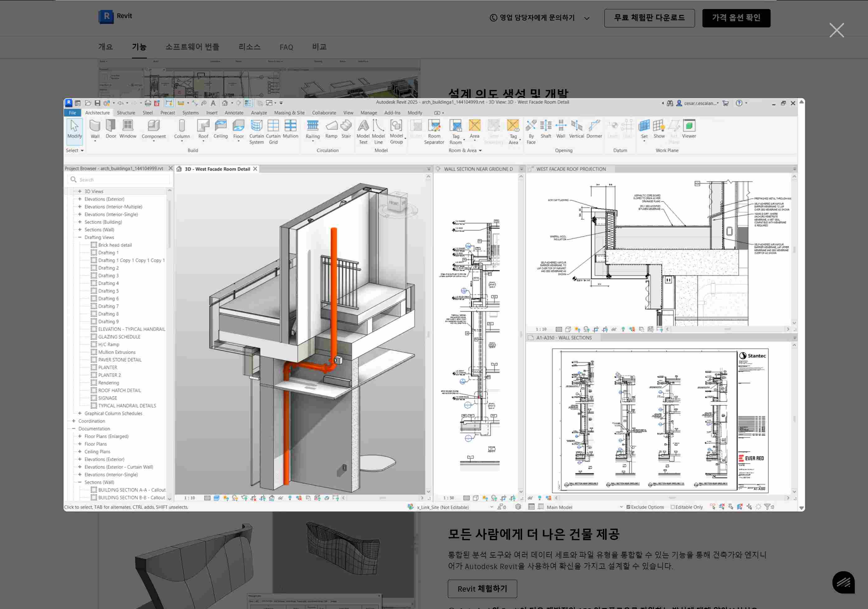Select the Room Separator tool
This screenshot has height=609, width=868.
click(x=434, y=132)
